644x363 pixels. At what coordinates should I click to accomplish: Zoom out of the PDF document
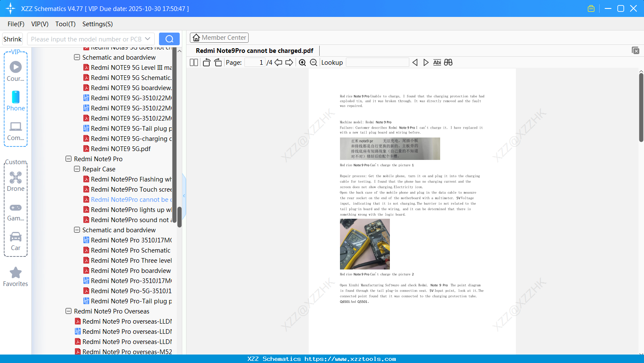(313, 63)
